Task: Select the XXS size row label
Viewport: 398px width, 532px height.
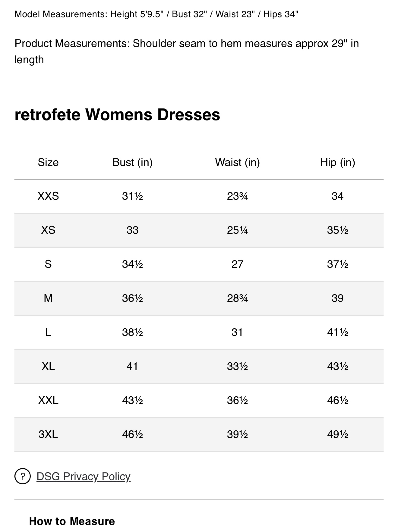Action: (x=48, y=196)
